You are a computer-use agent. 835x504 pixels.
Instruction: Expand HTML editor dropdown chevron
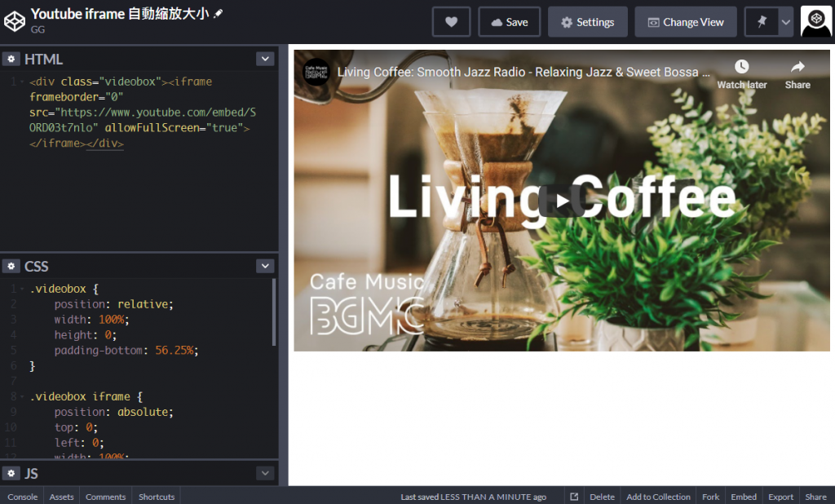(265, 59)
